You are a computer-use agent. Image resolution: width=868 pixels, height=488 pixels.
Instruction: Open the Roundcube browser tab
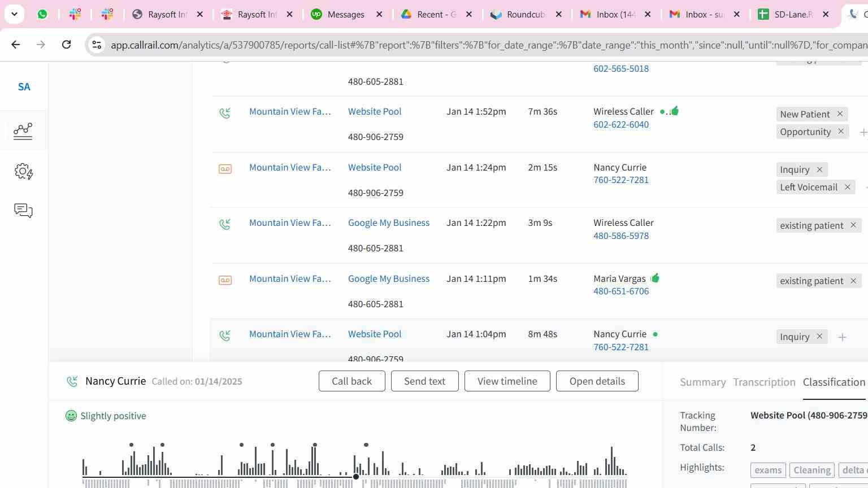click(x=526, y=14)
